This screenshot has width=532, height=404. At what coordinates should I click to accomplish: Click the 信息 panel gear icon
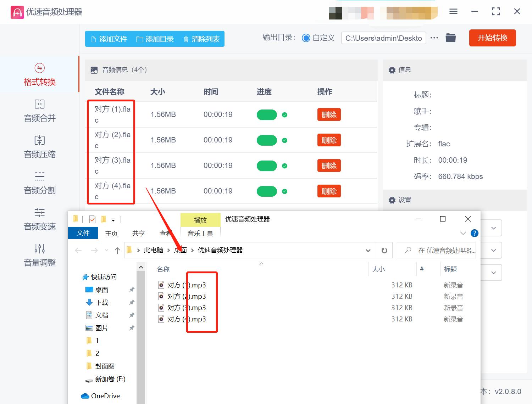coord(392,70)
